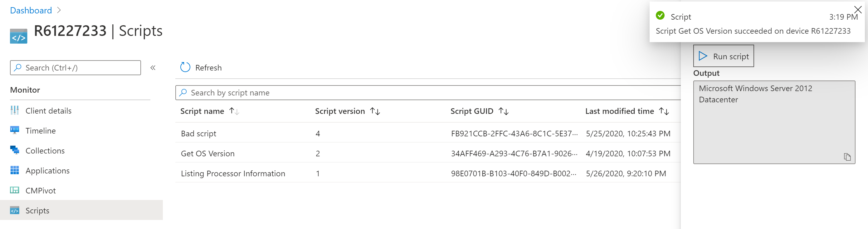Click the Scripts icon in sidebar
868x229 pixels.
pos(14,211)
